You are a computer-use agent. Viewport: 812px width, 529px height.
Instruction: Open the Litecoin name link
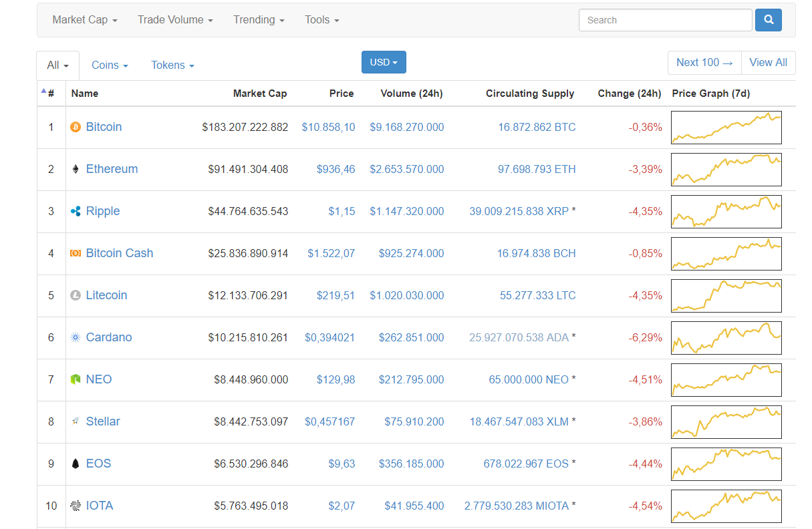point(106,295)
